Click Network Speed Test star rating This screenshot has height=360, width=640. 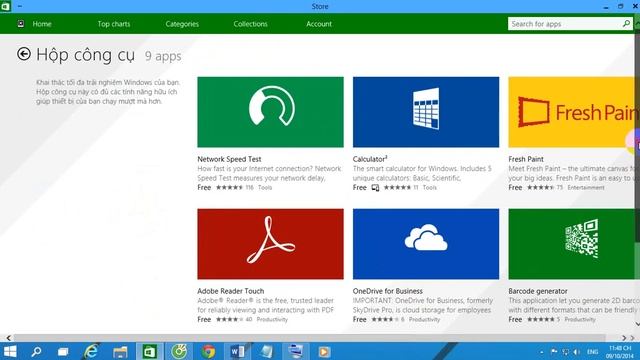229,187
